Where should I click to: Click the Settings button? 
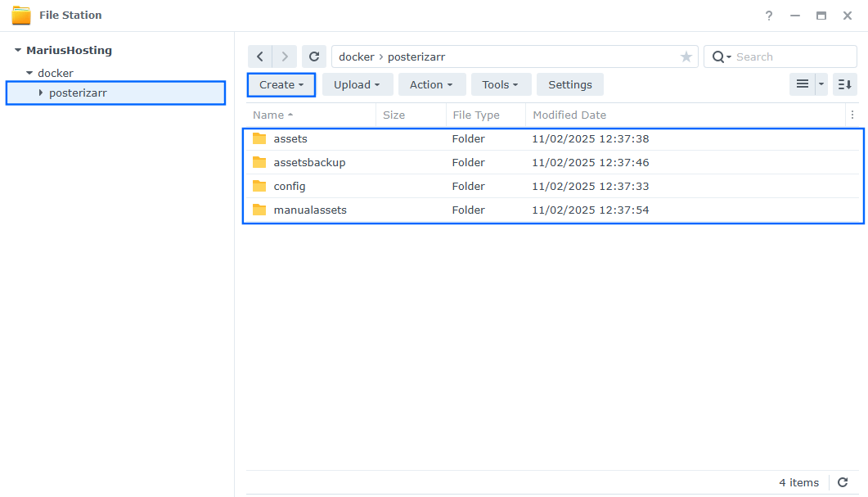click(x=569, y=84)
